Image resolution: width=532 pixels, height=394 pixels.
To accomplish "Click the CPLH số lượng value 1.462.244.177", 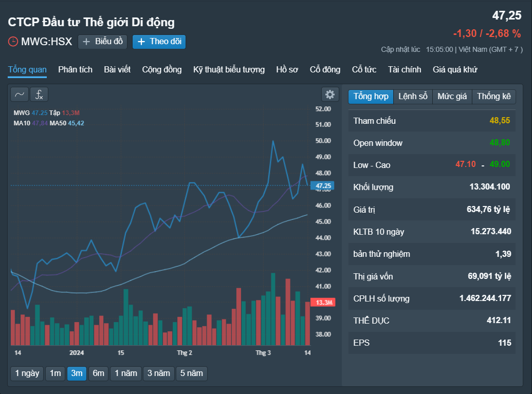I will [x=485, y=298].
